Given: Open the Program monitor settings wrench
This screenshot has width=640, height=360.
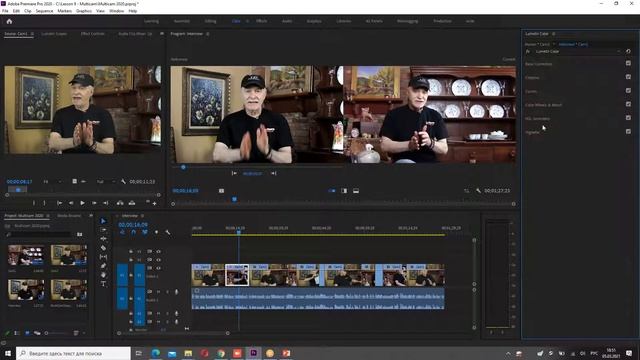Looking at the screenshot, I should tap(478, 191).
